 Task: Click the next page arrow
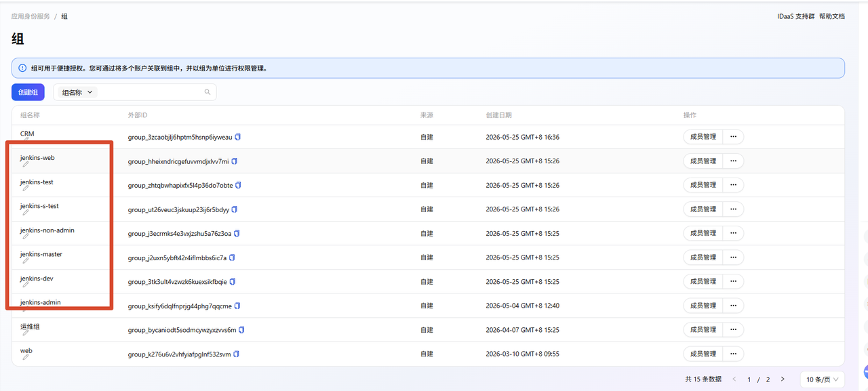coord(783,379)
